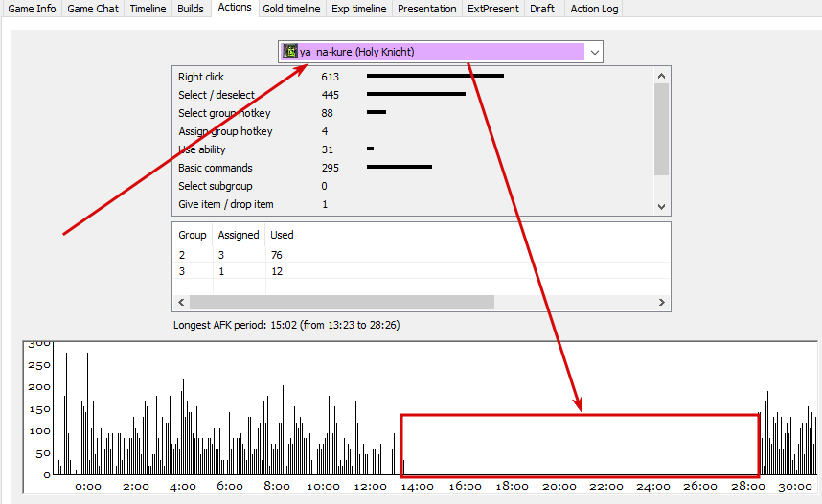This screenshot has height=504, width=822.
Task: Click the action list scroll up arrow
Action: pyautogui.click(x=662, y=76)
